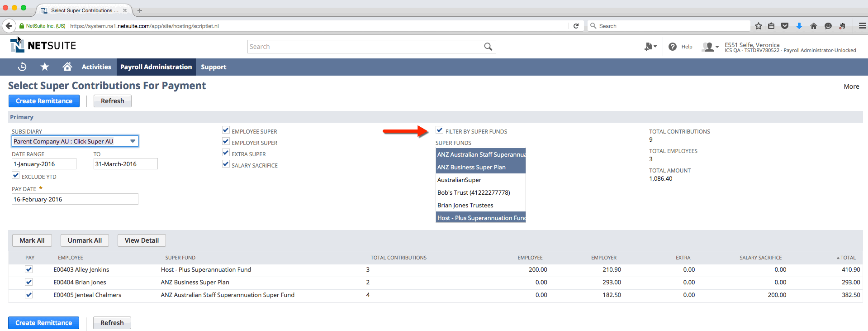The width and height of the screenshot is (868, 331).
Task: Sort by the Employee name column header
Action: pyautogui.click(x=71, y=258)
